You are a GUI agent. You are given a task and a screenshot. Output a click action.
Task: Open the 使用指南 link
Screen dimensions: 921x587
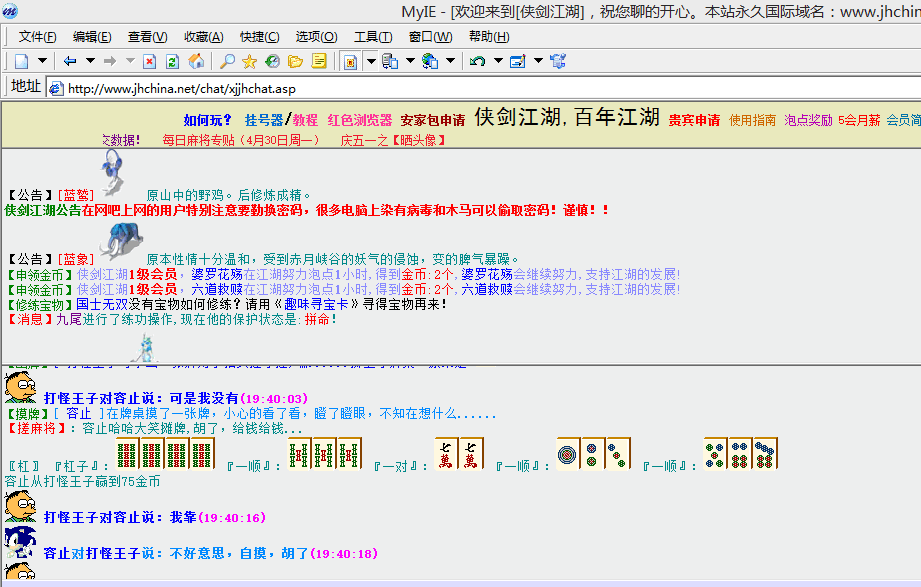tap(752, 120)
